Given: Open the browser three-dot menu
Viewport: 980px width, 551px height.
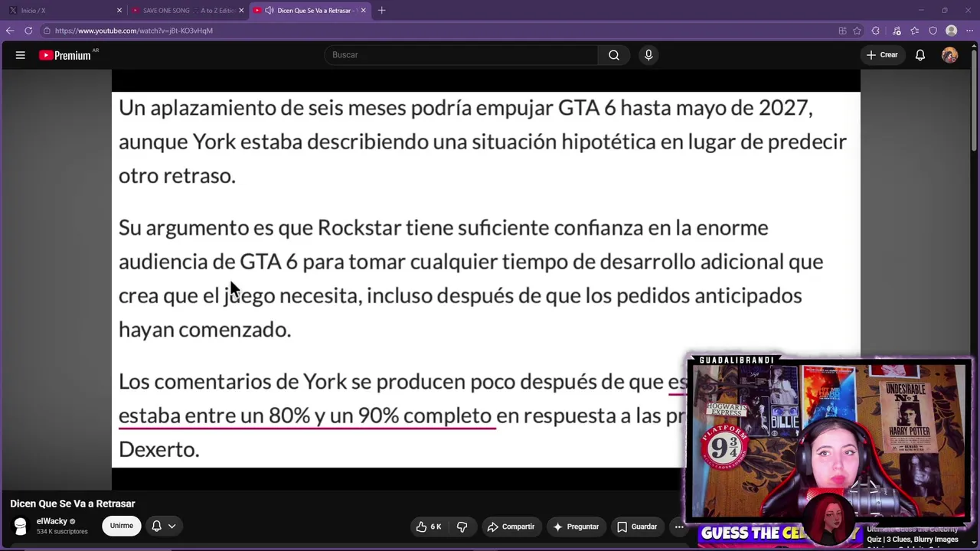Looking at the screenshot, I should [x=969, y=31].
